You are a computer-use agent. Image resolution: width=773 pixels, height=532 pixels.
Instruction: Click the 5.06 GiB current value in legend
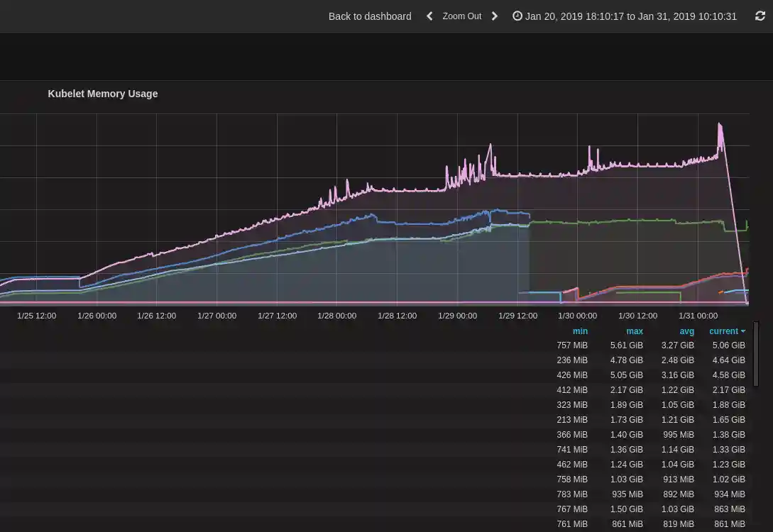tap(728, 345)
